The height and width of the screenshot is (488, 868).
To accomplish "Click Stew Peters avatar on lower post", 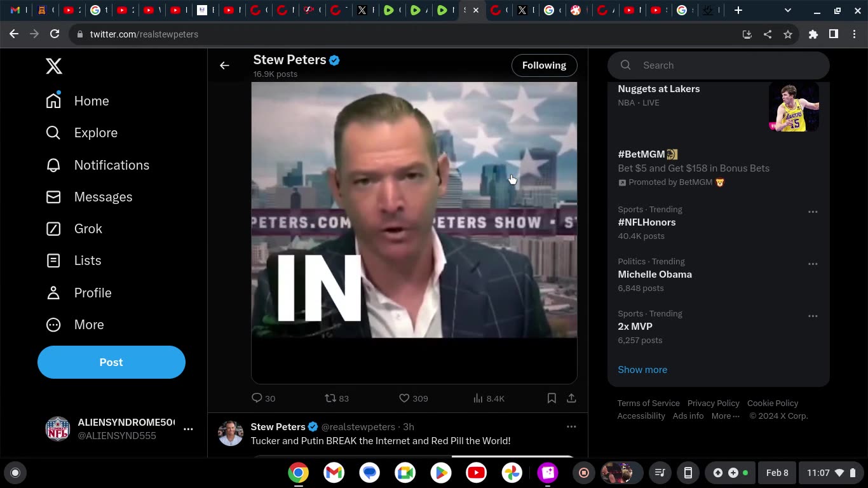I will pos(231,433).
